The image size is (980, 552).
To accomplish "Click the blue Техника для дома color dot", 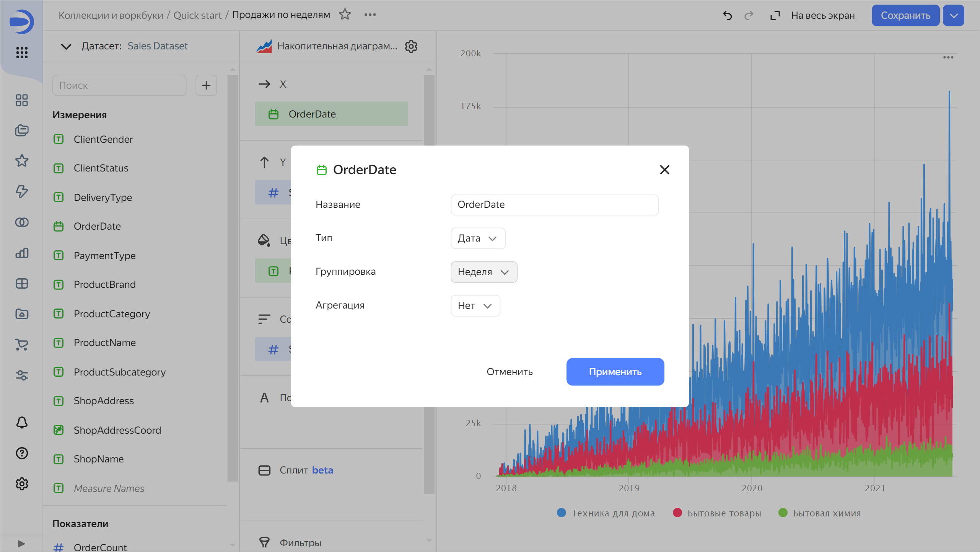I will click(561, 513).
